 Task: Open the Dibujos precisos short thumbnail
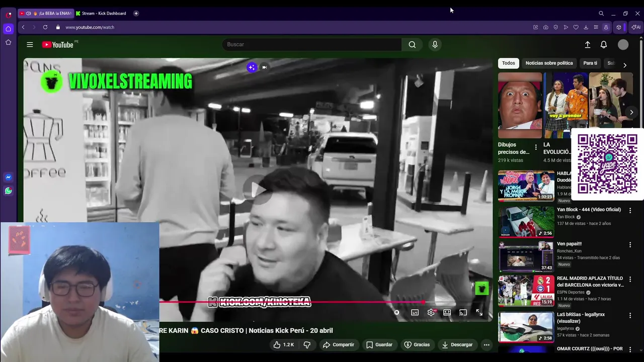(520, 105)
